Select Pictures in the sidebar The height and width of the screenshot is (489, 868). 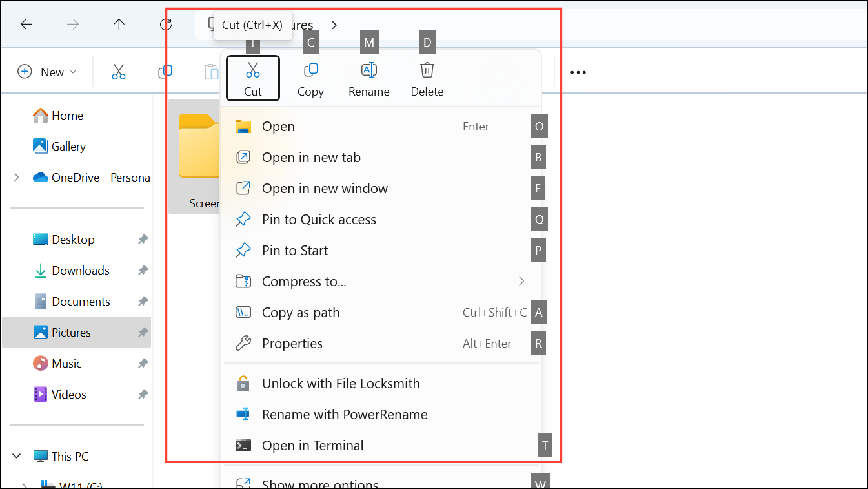77,333
